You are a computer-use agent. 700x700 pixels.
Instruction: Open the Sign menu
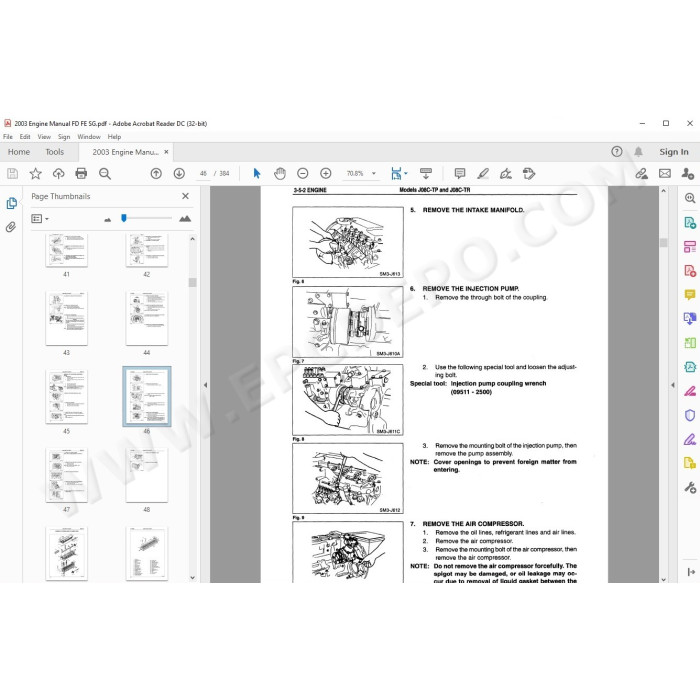click(64, 137)
